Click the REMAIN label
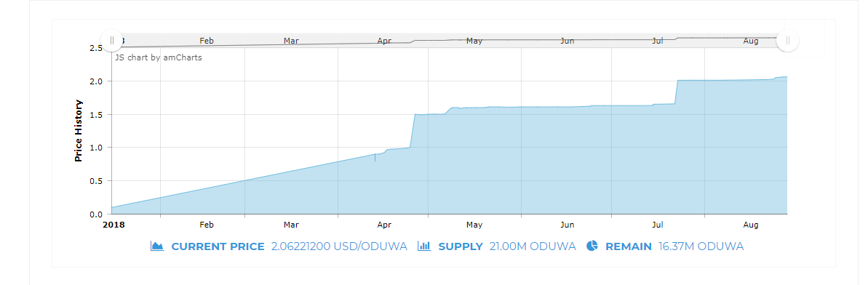 pyautogui.click(x=629, y=246)
